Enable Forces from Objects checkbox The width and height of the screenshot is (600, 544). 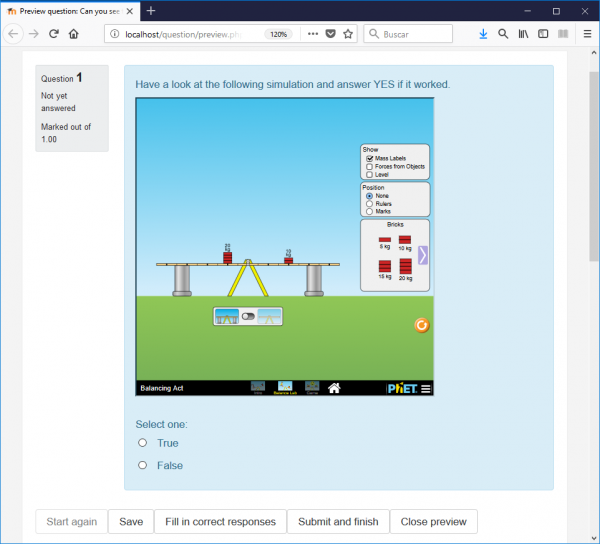click(x=370, y=166)
